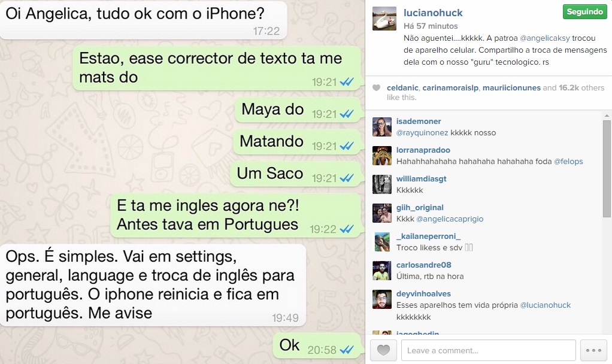
Task: Focus the 'Leave a comment...' field
Action: [x=489, y=350]
